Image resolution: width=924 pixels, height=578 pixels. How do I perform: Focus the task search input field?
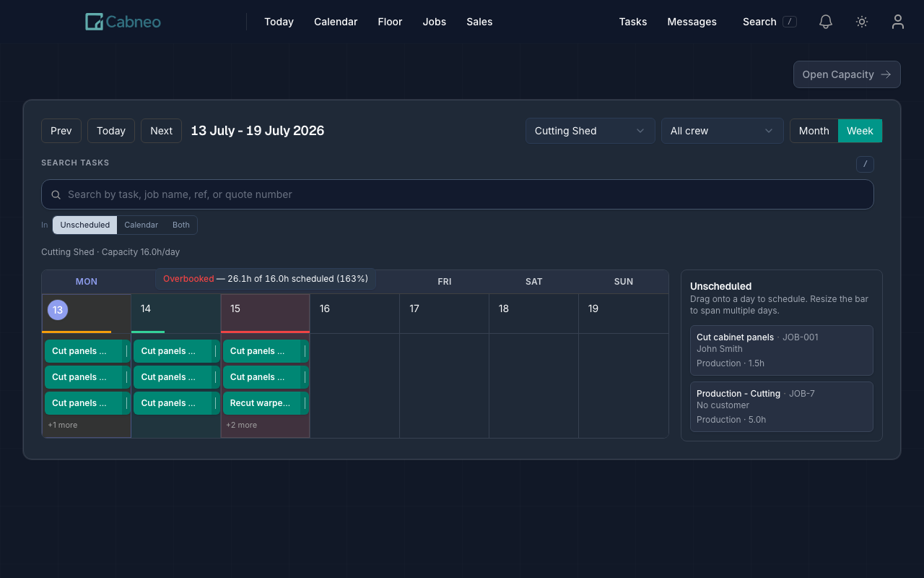458,194
